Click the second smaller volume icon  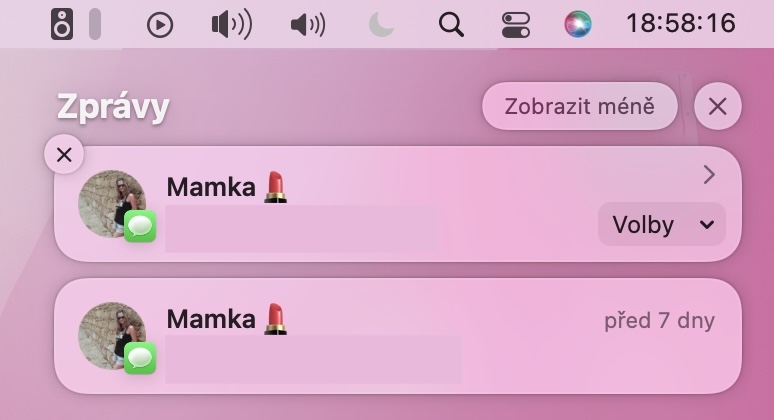307,24
